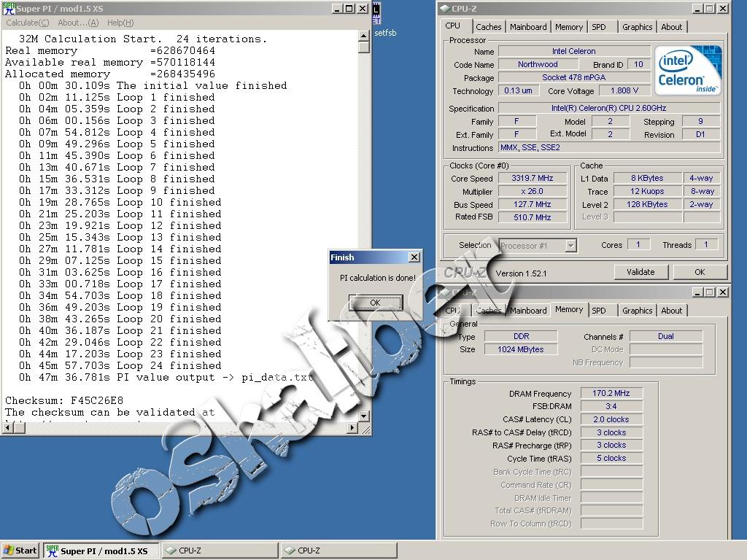Click the memory Type DDR field
Screen dimensions: 747x560
[x=521, y=336]
